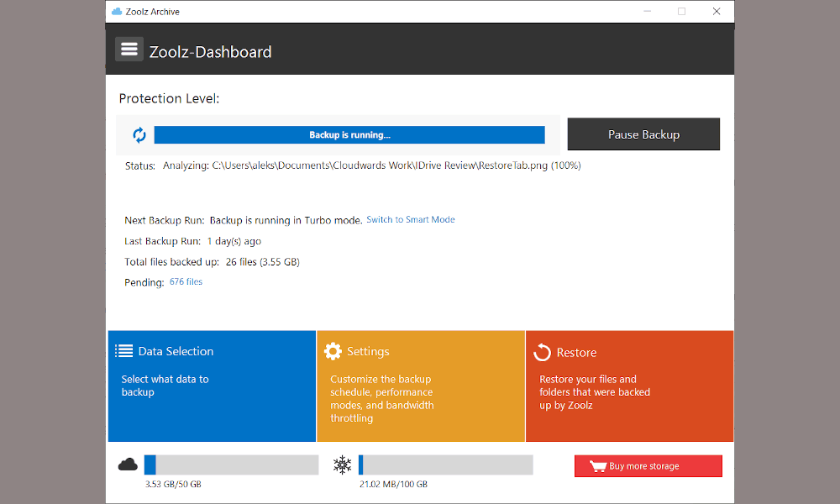
Task: Open the hamburger menu in the Zoolz header
Action: [x=129, y=50]
